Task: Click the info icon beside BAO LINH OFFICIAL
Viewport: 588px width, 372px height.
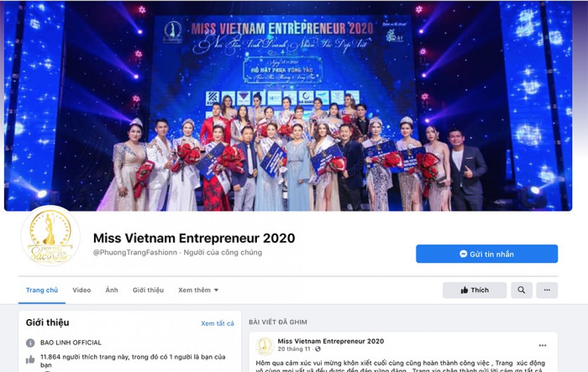Action: click(x=30, y=343)
